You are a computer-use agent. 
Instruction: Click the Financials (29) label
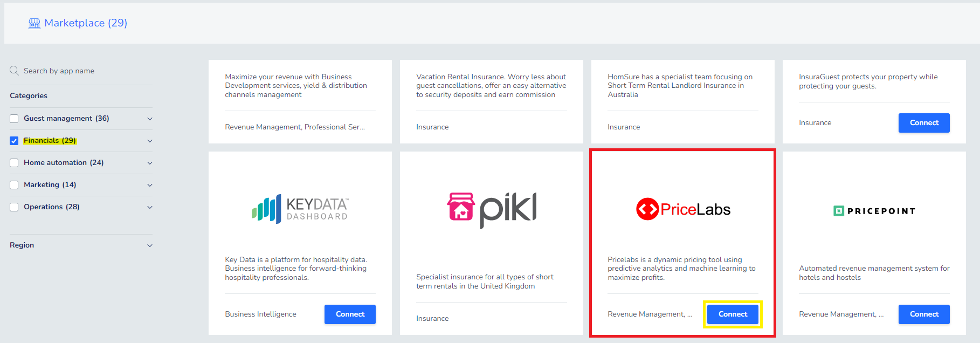pyautogui.click(x=50, y=140)
